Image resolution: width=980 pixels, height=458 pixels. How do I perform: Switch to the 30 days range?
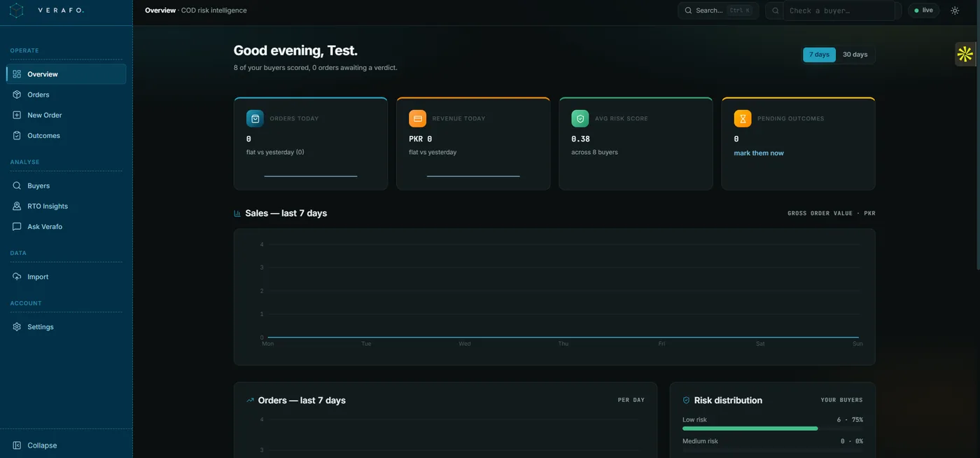tap(855, 55)
